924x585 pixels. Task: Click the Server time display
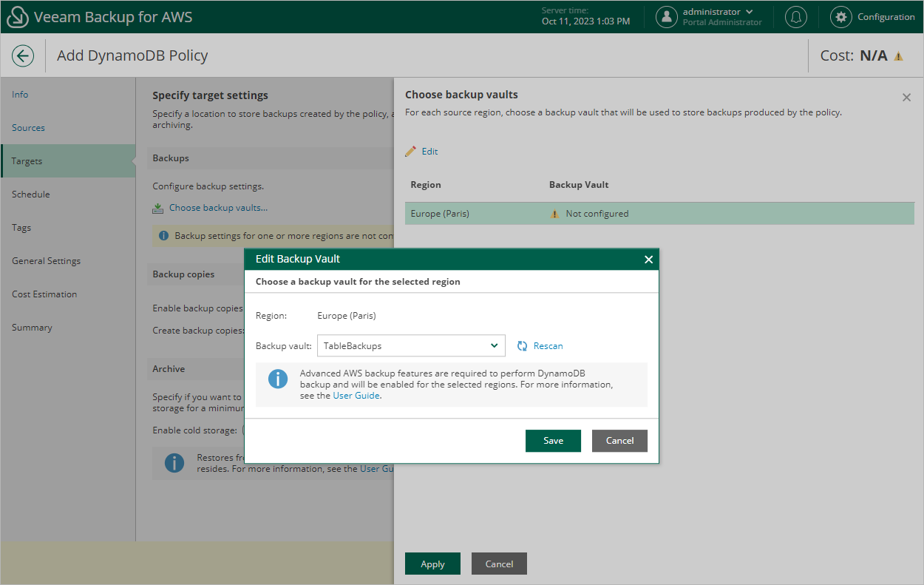[x=585, y=16]
